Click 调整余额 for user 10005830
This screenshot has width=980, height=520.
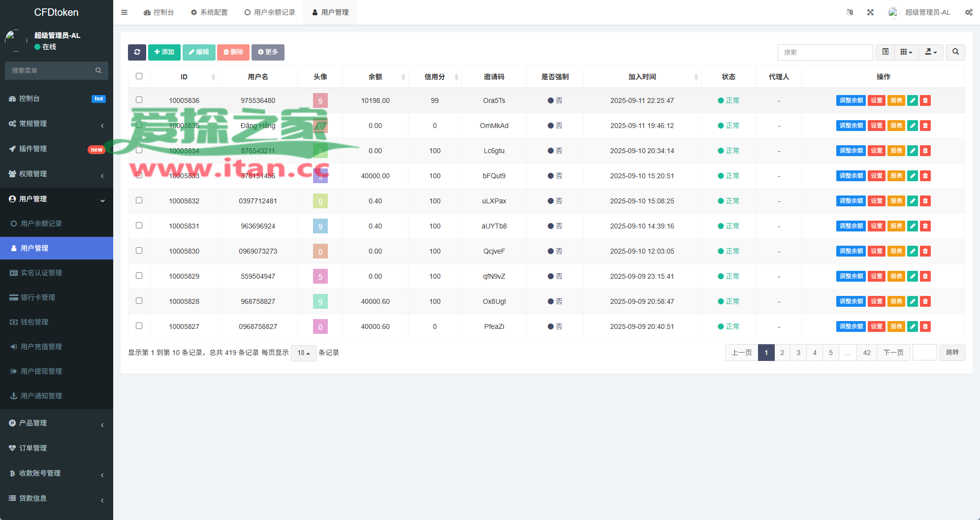(851, 251)
